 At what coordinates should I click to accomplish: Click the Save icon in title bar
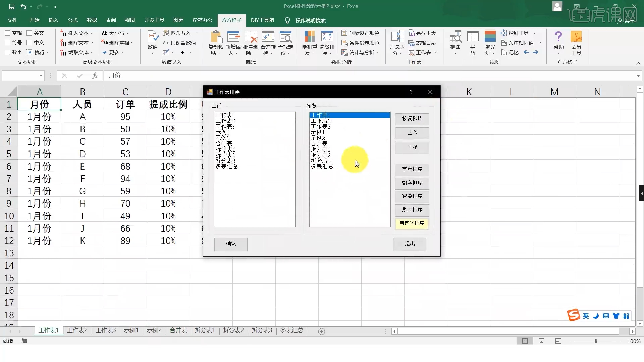click(11, 6)
